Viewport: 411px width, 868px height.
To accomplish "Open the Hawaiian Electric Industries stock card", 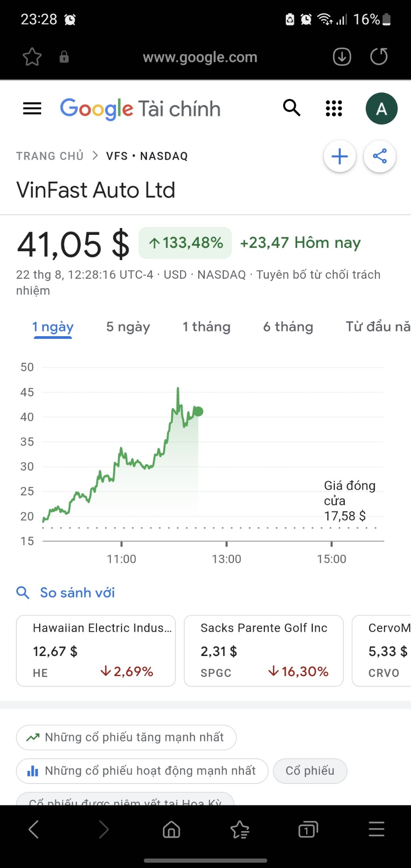I will coord(96,650).
